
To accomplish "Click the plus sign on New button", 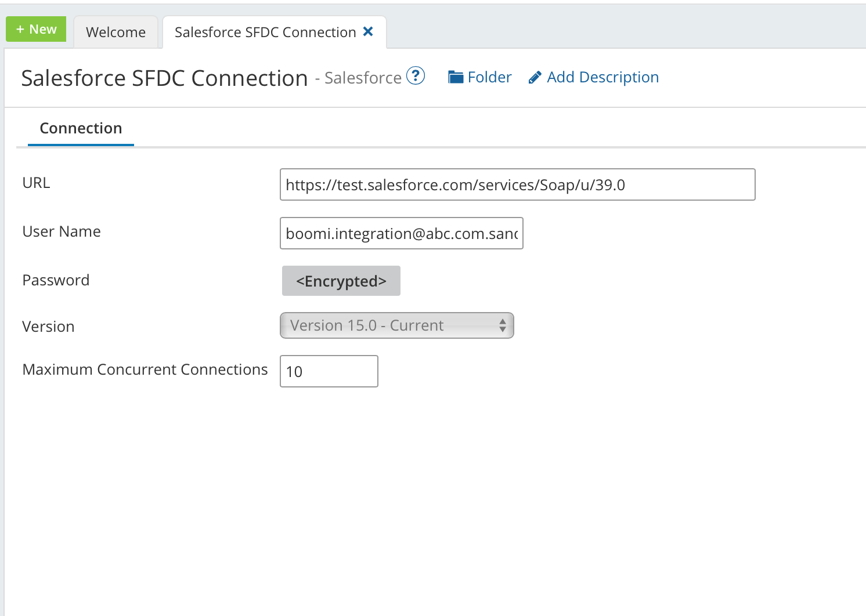I will click(20, 30).
